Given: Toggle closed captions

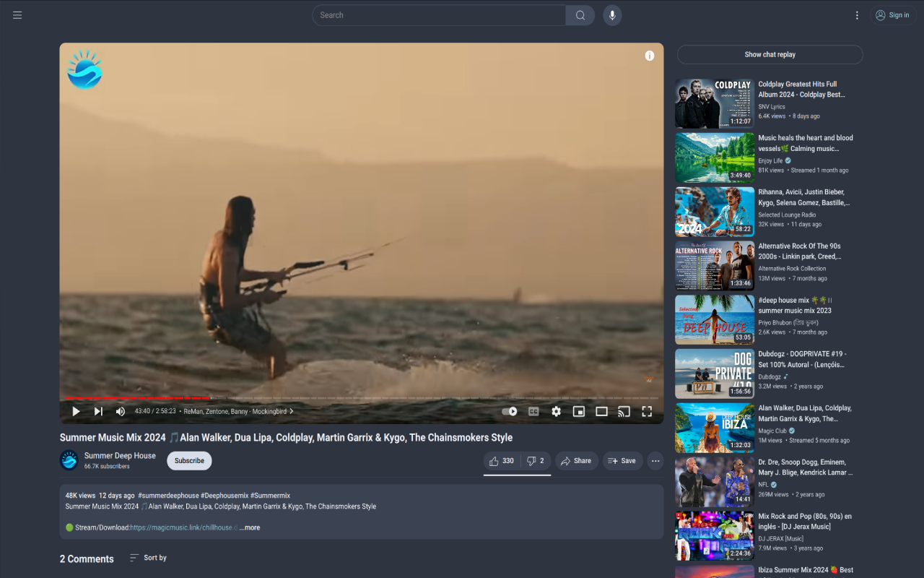Looking at the screenshot, I should tap(533, 411).
